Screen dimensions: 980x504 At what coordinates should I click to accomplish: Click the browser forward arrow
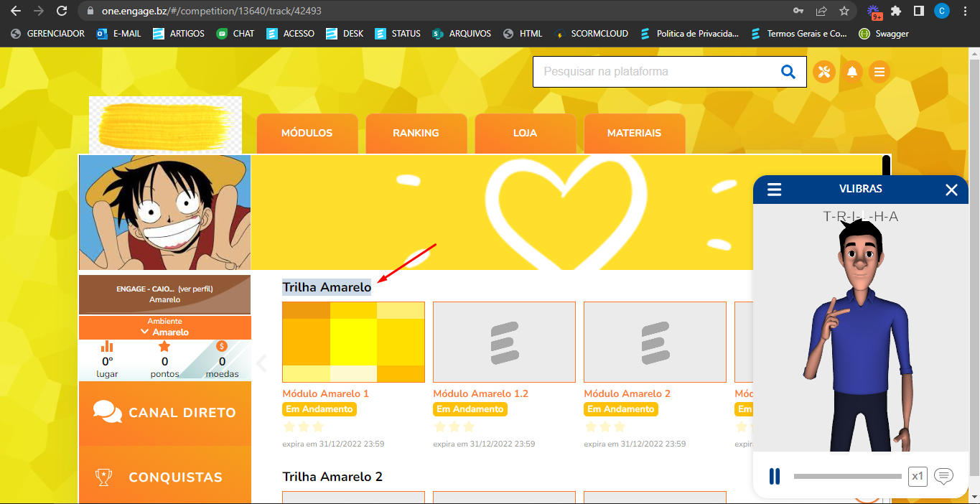coord(39,11)
